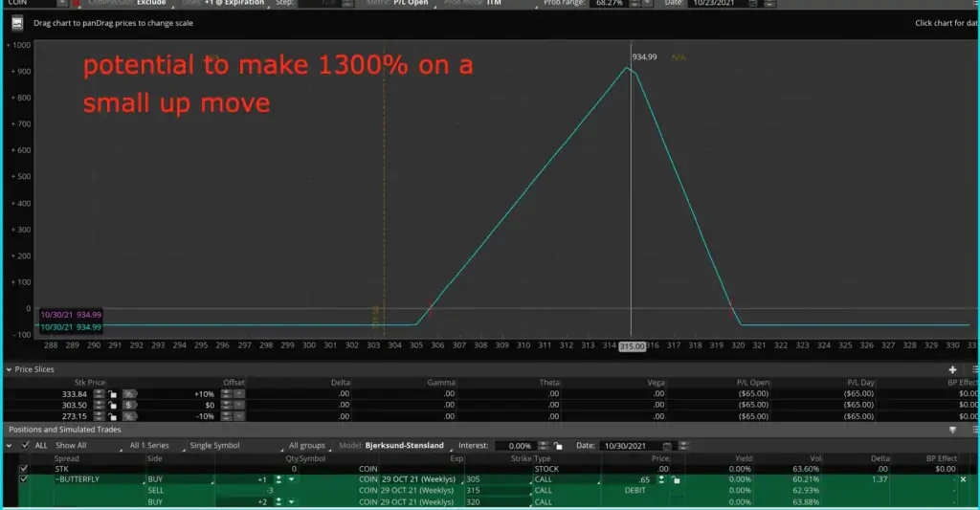The image size is (980, 510).
Task: Open quantity dropdown arrow for +1 leg
Action: 291,479
